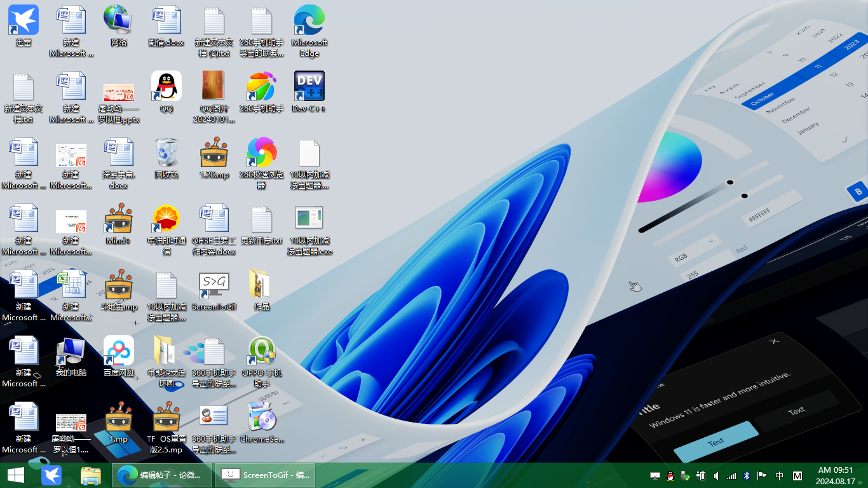868x488 pixels.
Task: Switch to the Edge 编辑帖子 taskbar window
Action: 162,475
